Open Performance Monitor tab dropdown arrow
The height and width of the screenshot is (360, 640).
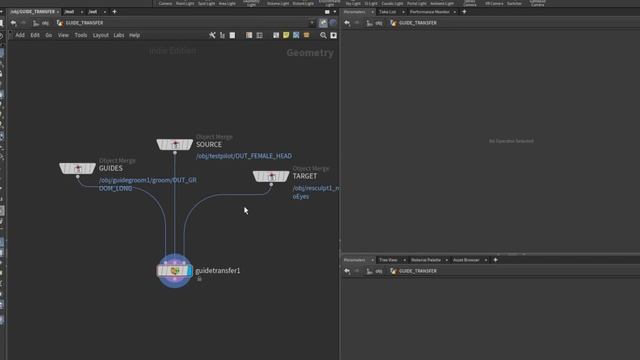click(455, 12)
